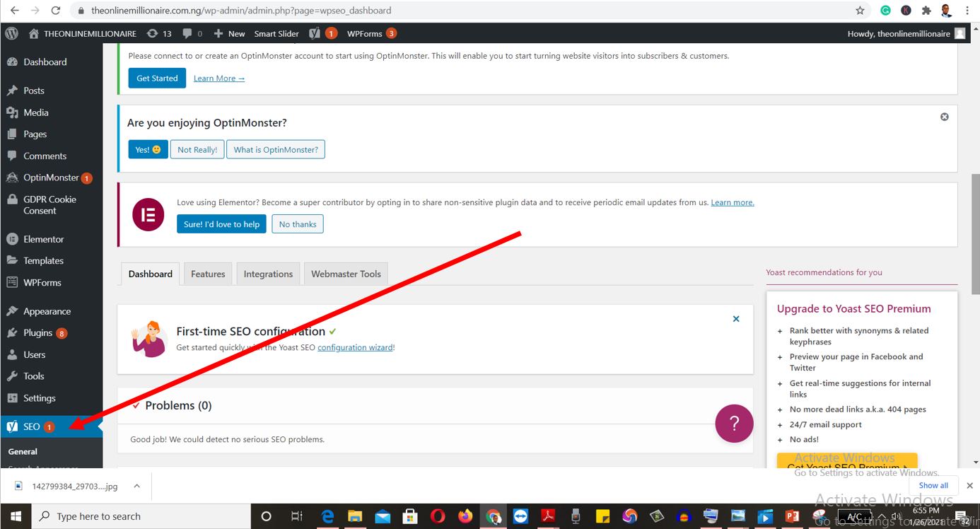Open the comments bubble in admin bar
Viewport: 980px width, 529px height.
pos(192,33)
